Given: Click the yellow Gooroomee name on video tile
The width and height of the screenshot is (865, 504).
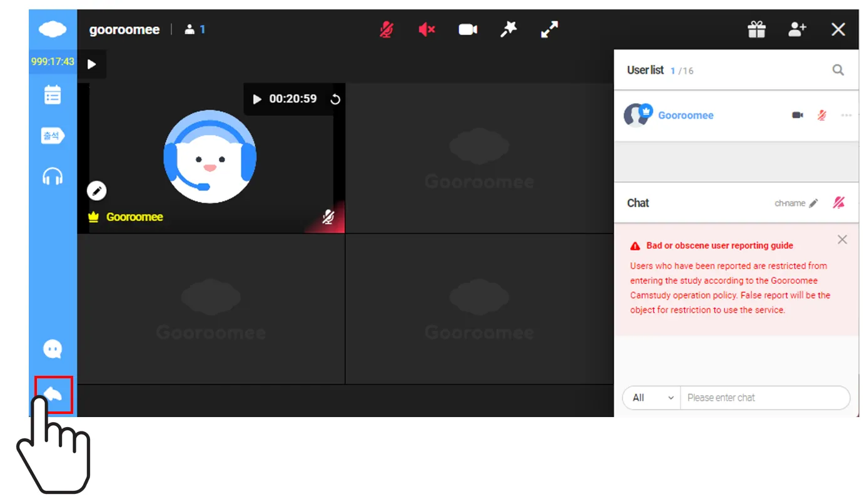Looking at the screenshot, I should tap(134, 217).
